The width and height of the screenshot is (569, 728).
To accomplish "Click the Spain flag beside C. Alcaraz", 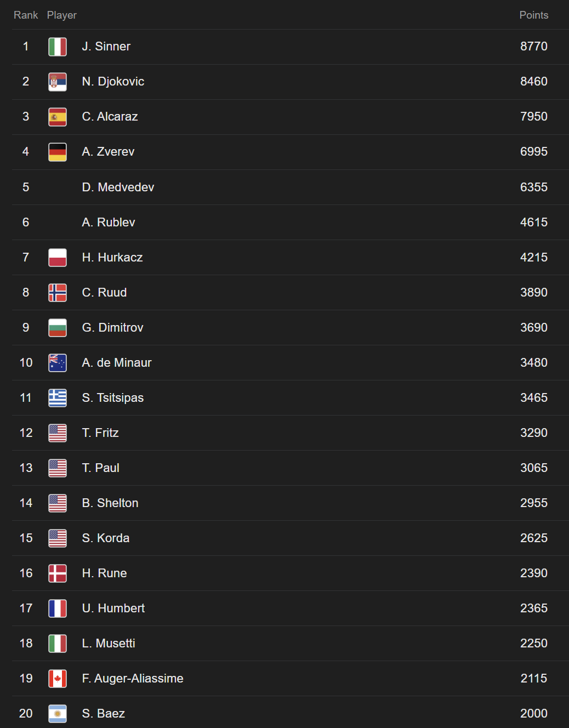I will [58, 117].
